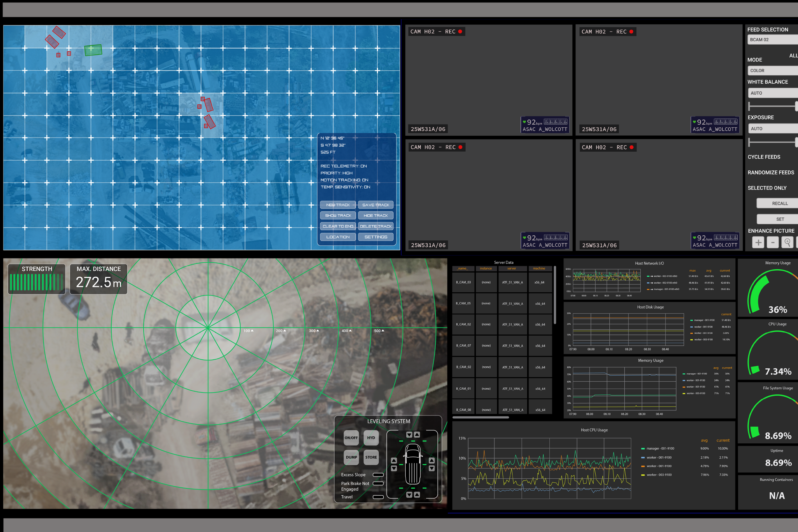
Task: Click the green STRENGTH signal bar
Action: pyautogui.click(x=37, y=282)
